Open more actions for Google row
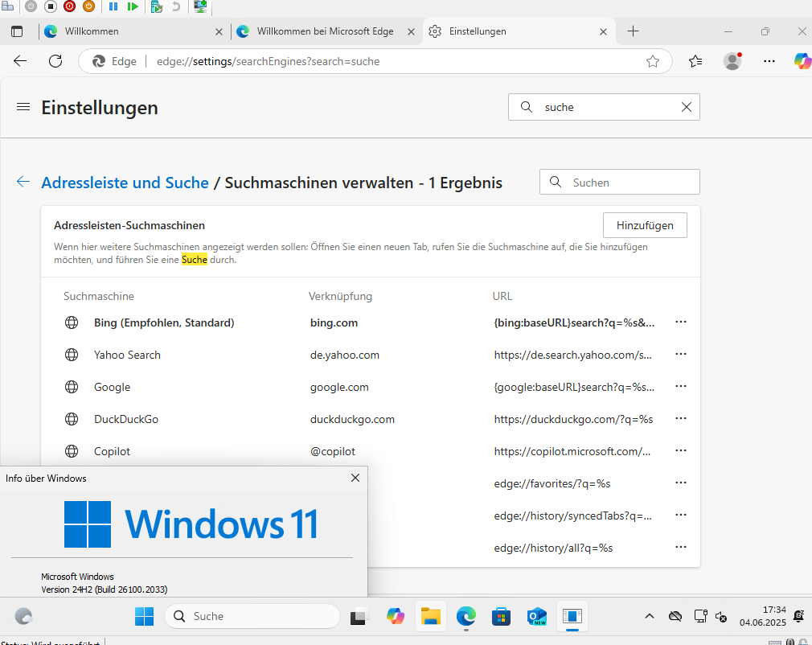 [680, 387]
